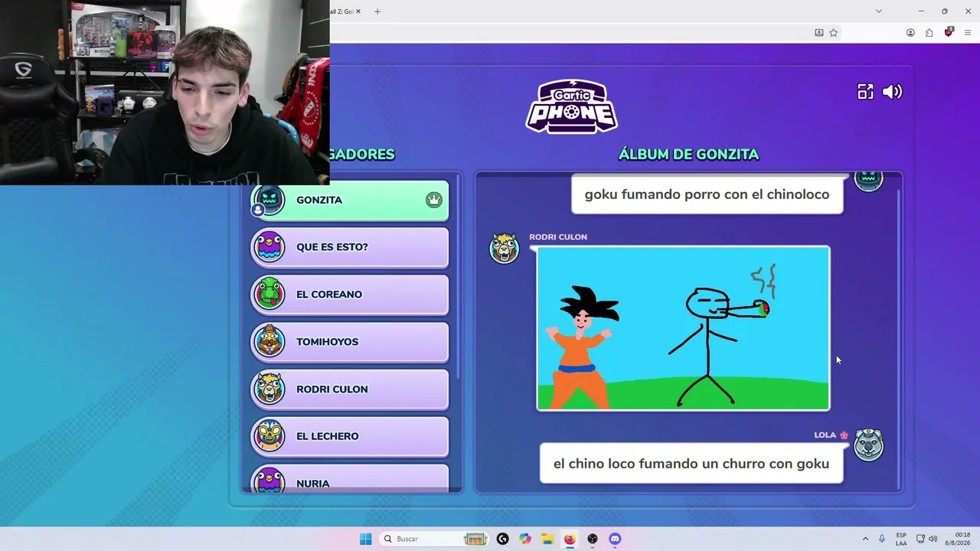Open the Firefox account icon
Screen dimensions: 980x551
910,33
